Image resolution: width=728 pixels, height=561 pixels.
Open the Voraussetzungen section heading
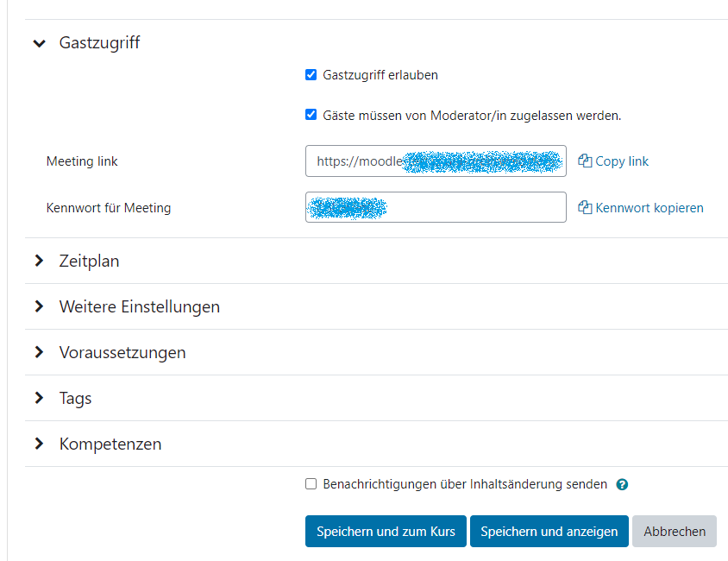click(x=122, y=352)
